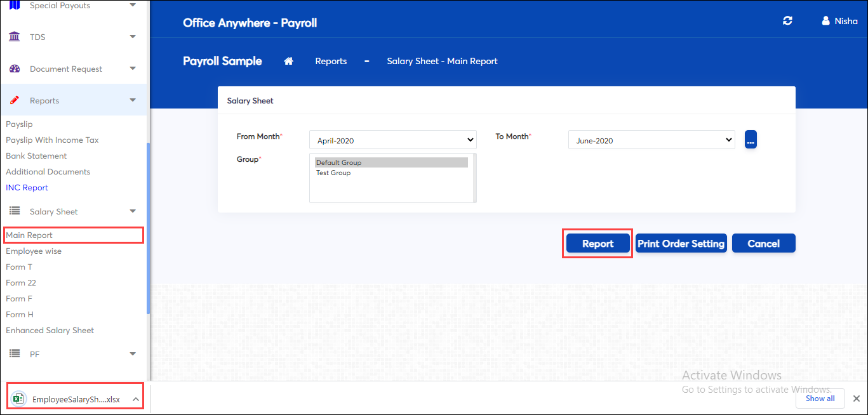Click the Report button
This screenshot has height=415, width=868.
click(x=598, y=244)
